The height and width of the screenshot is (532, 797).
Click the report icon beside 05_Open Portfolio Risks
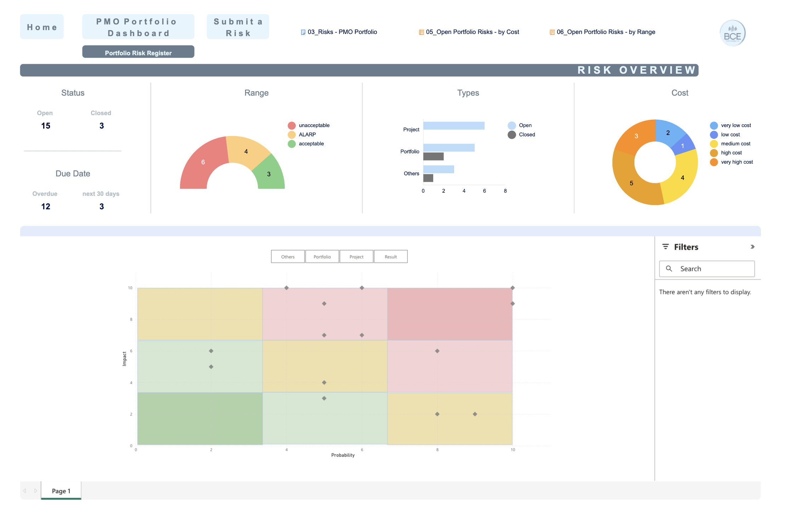(x=422, y=32)
